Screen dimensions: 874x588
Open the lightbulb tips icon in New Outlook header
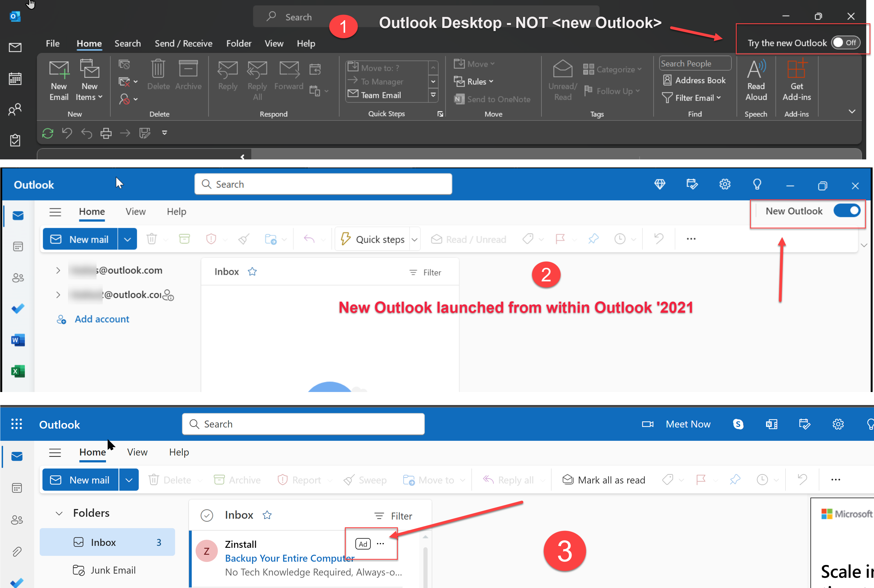coord(757,184)
